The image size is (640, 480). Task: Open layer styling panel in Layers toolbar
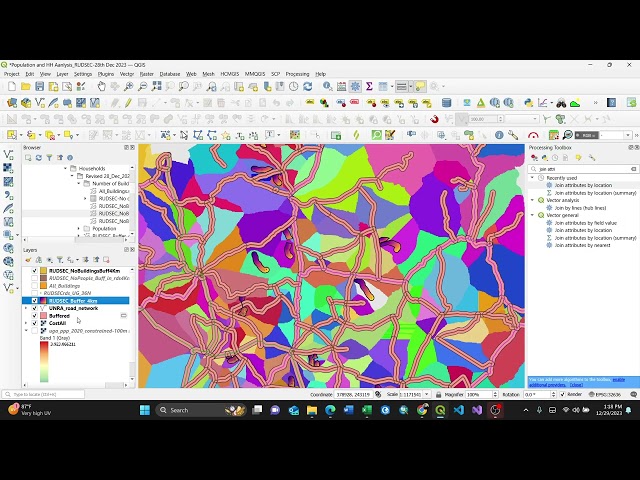pyautogui.click(x=28, y=260)
